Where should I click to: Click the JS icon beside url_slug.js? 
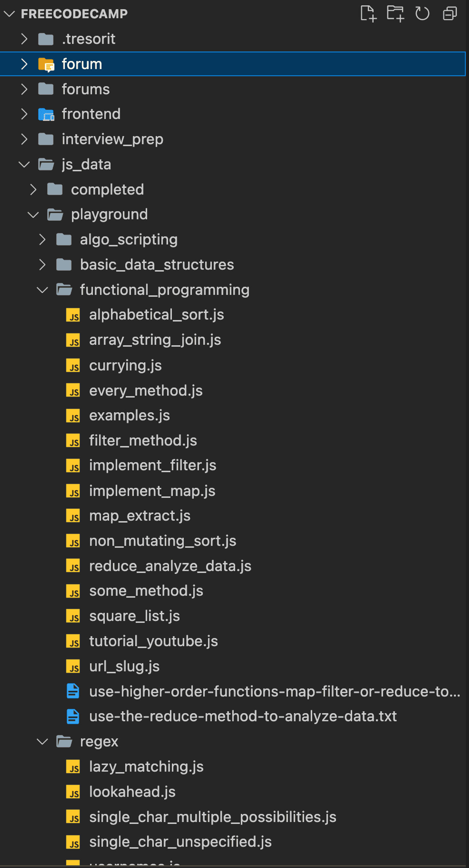point(73,666)
